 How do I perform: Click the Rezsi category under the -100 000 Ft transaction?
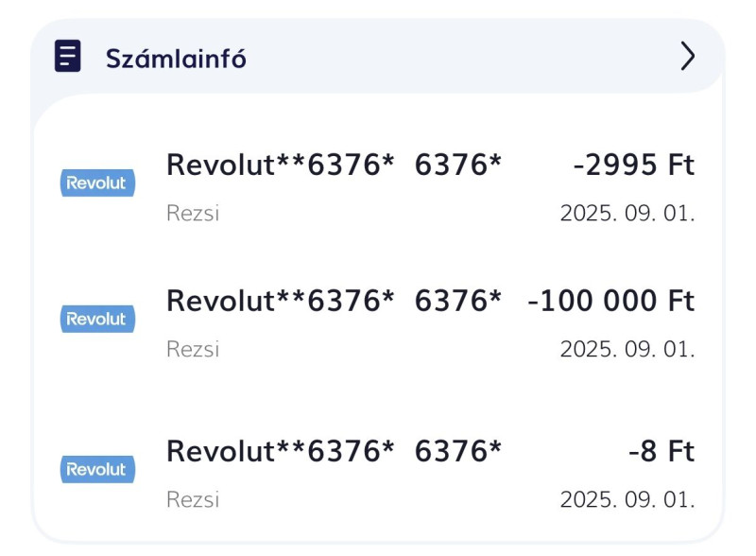point(193,349)
